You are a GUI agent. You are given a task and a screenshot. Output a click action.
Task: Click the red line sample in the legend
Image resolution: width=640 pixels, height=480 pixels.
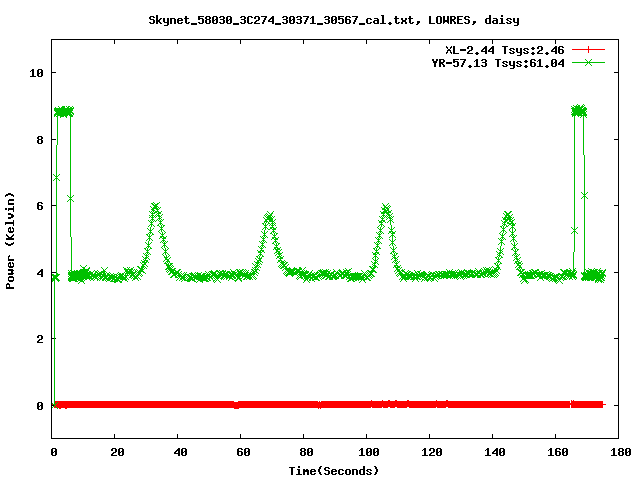pos(588,50)
